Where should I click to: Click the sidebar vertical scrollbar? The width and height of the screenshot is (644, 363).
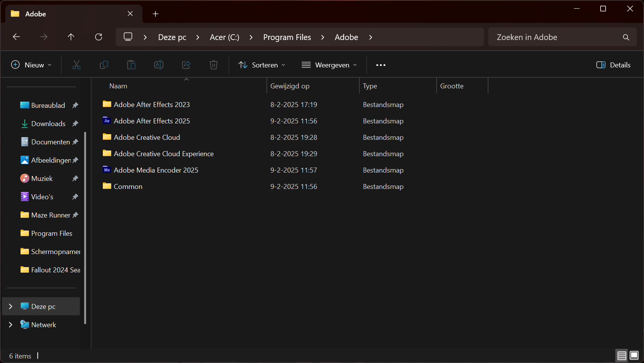click(x=85, y=228)
